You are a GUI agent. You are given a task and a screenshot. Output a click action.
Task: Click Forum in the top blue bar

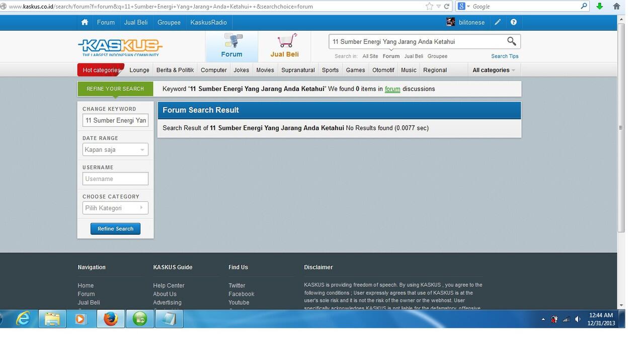click(106, 22)
